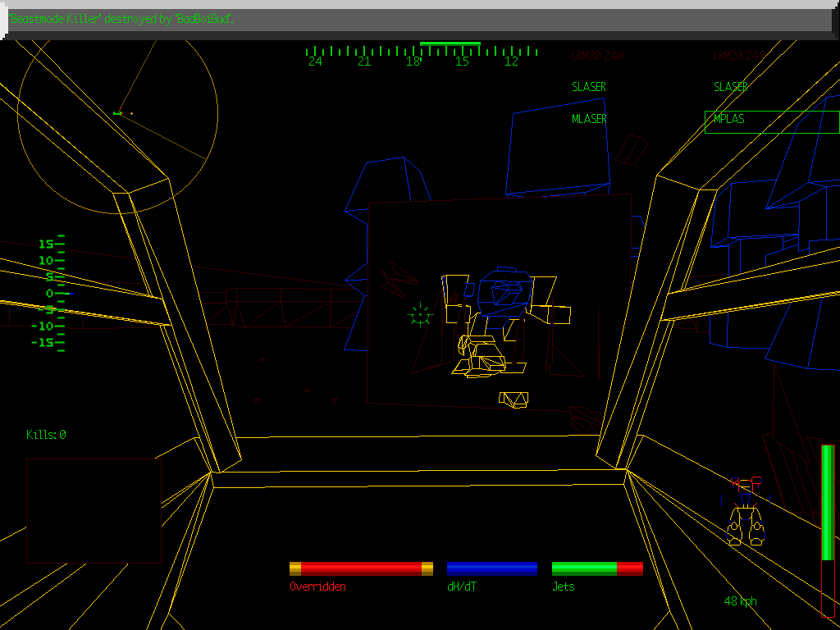This screenshot has width=840, height=630.
Task: Click the 48 kph speed readout
Action: coord(740,601)
